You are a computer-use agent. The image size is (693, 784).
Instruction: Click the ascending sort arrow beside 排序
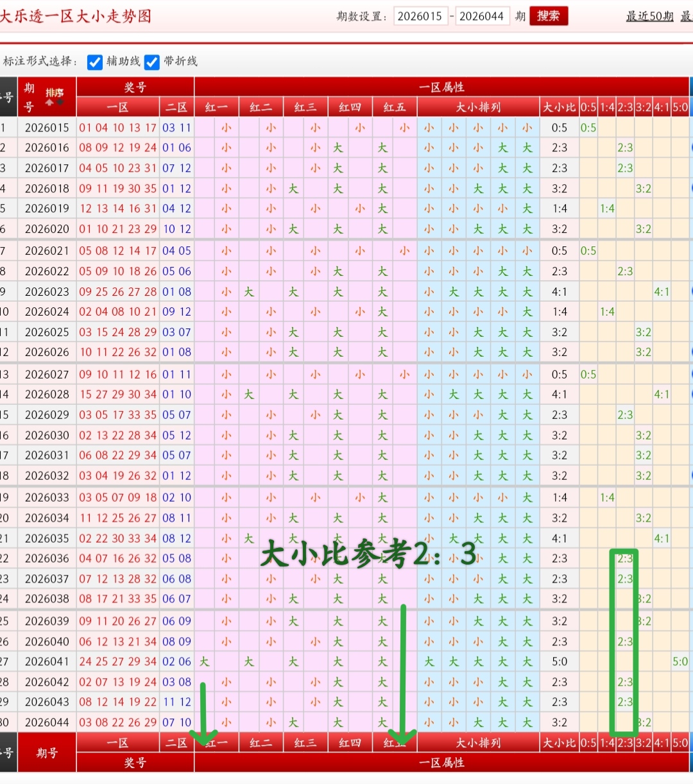tap(49, 103)
